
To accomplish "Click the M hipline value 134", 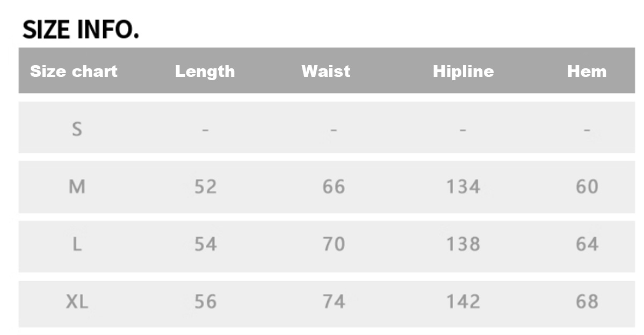I will tap(463, 187).
